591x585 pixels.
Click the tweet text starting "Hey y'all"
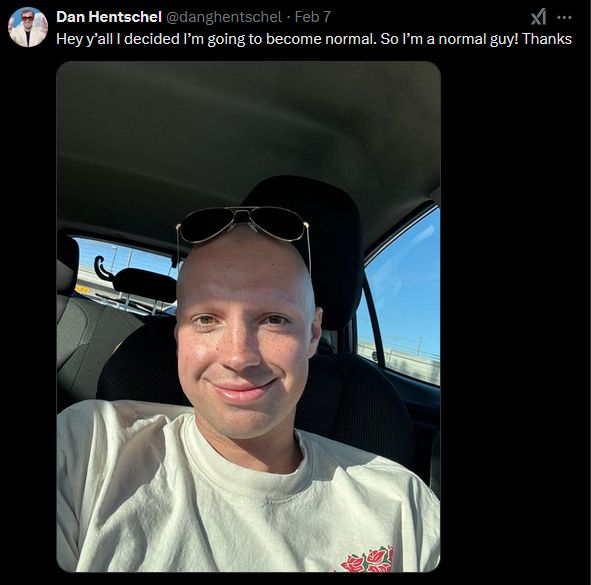coord(314,40)
